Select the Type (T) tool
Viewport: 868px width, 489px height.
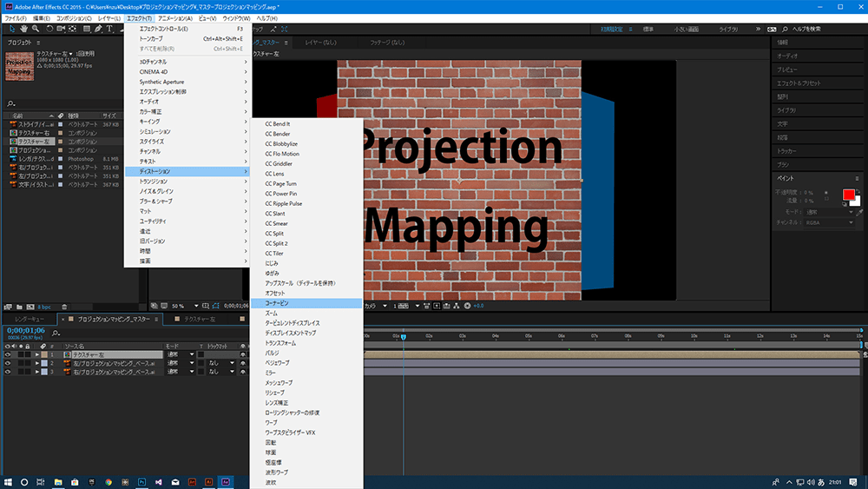click(x=109, y=29)
